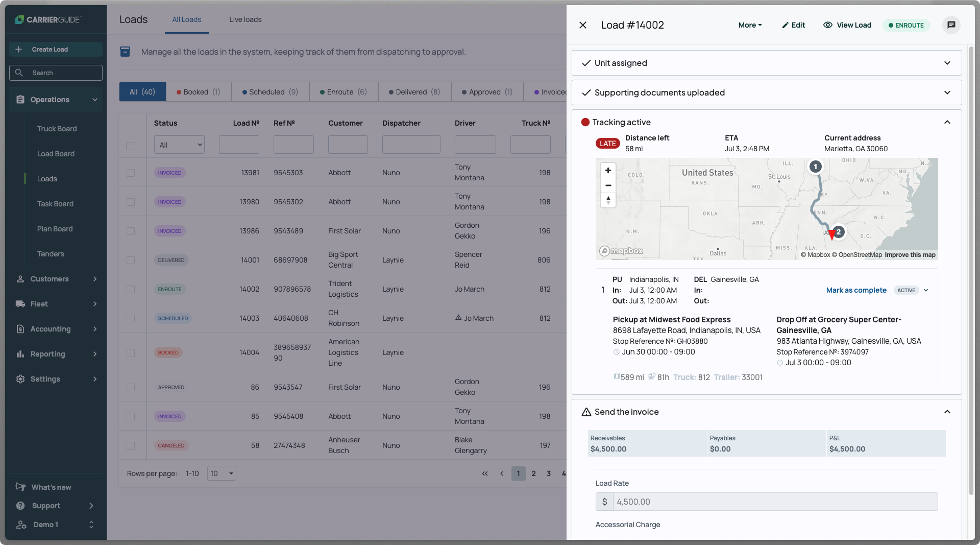
Task: Tick the checkbox for load 14003 row
Action: click(131, 319)
